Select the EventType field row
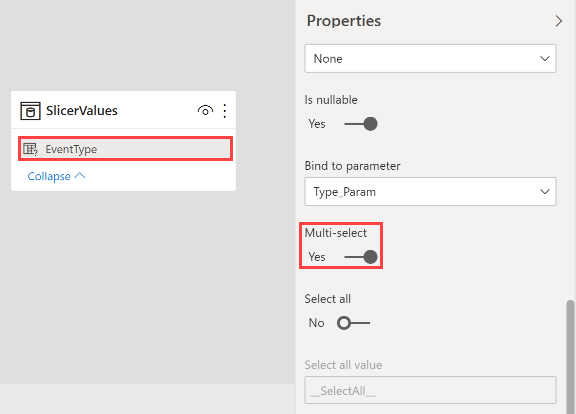 [x=125, y=149]
